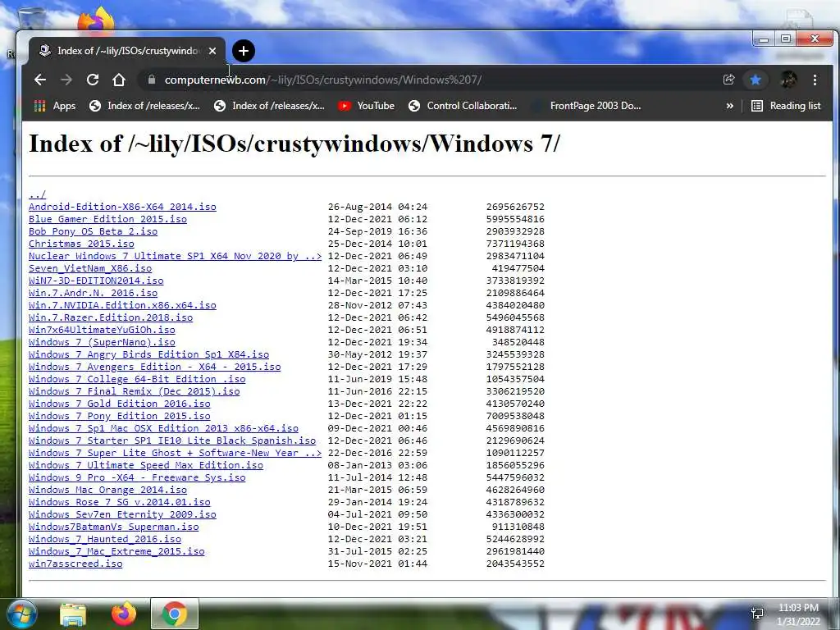This screenshot has height=630, width=840.
Task: Open the Control Collaborati... bookmark
Action: 463,106
